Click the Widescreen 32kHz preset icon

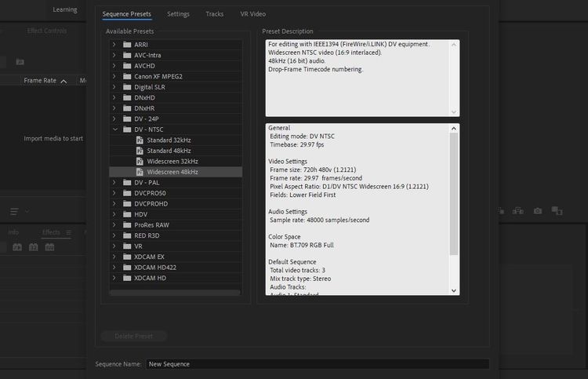[140, 161]
